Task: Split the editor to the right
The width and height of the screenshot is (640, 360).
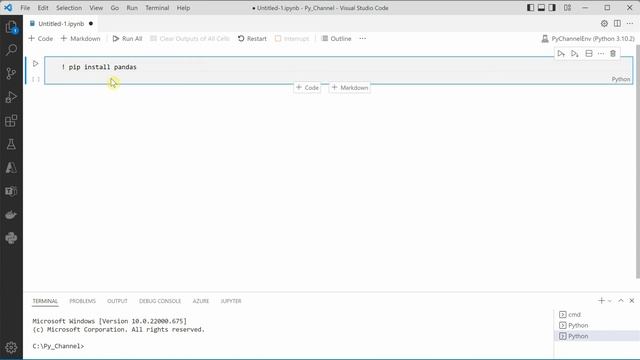Action: coord(617,24)
